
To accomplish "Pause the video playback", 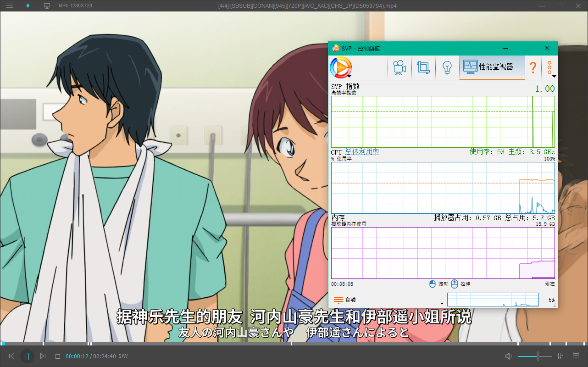I will coord(27,356).
